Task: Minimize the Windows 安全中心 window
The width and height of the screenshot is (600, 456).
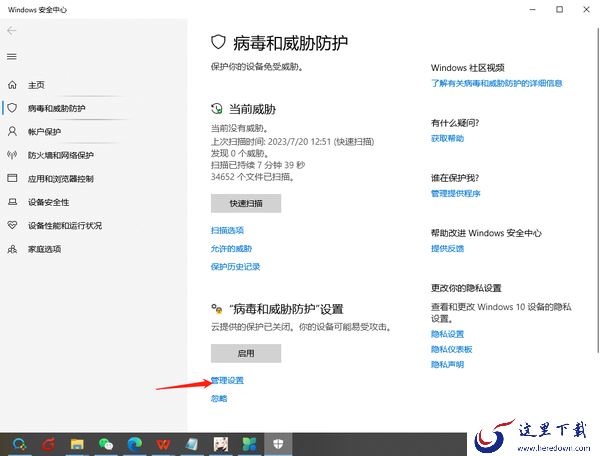Action: point(532,10)
